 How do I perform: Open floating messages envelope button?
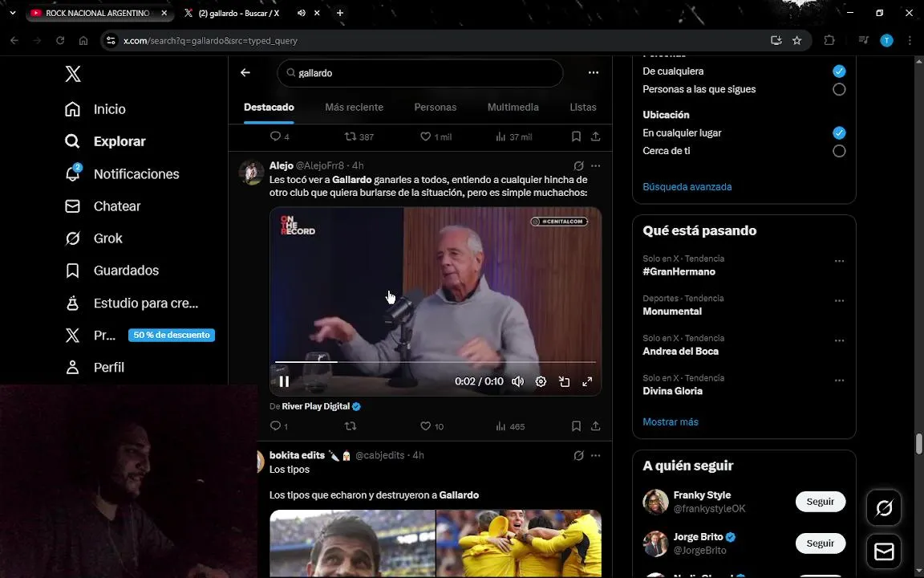[x=884, y=552]
